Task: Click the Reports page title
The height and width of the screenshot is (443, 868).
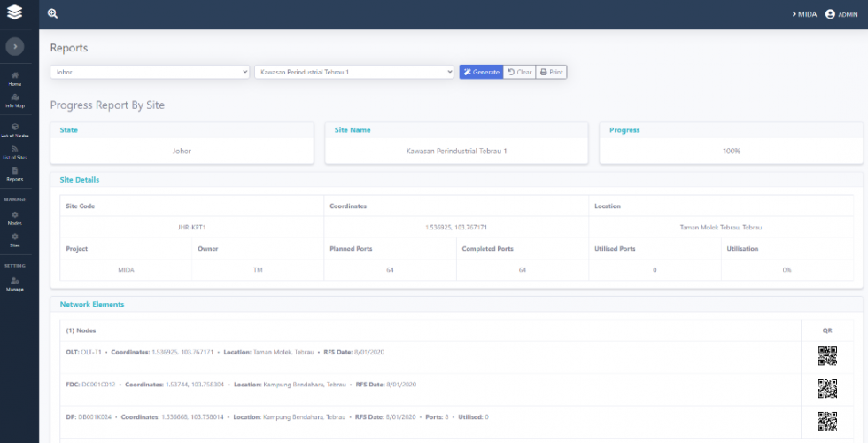Action: click(69, 48)
